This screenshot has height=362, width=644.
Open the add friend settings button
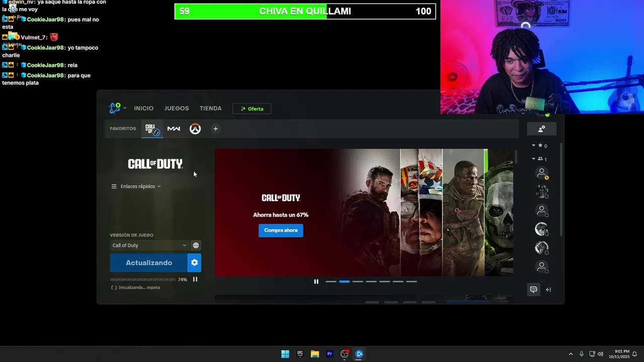(541, 129)
